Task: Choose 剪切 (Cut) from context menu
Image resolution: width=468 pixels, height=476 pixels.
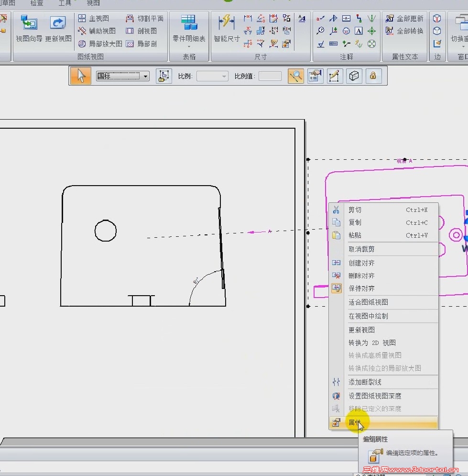Action: 384,210
